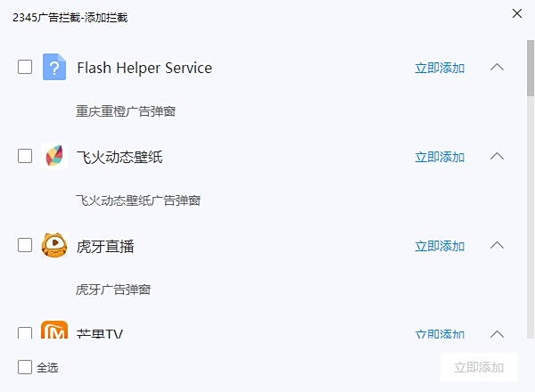Click 立即添加 link for 虎牙直播
Screen dimensions: 535x392
tap(440, 246)
